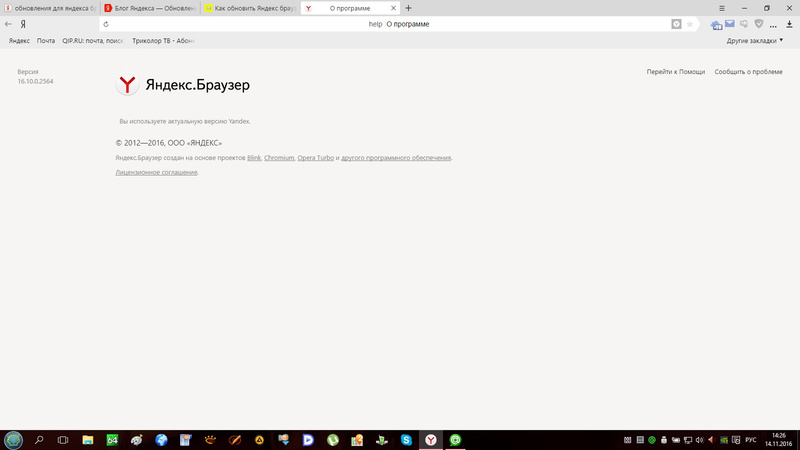Open 'другого программного обеспечения' link
Image resolution: width=800 pixels, height=450 pixels.
pyautogui.click(x=396, y=158)
